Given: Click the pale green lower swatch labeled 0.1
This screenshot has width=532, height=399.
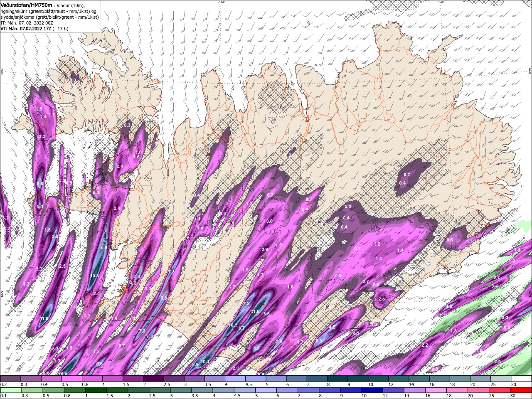Looking at the screenshot, I should 11,390.
